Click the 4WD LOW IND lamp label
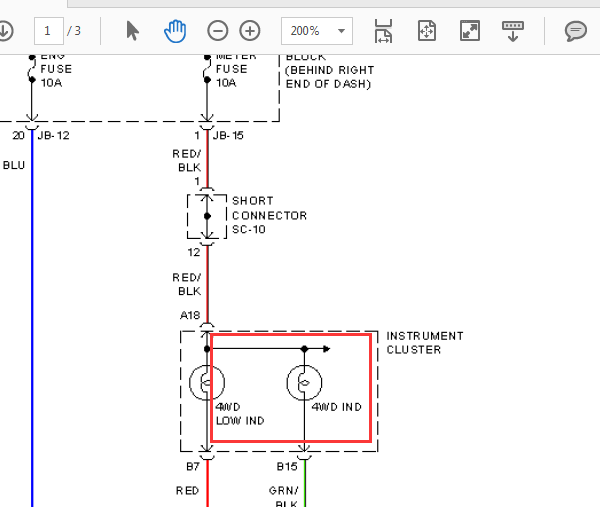The image size is (600, 507). [x=240, y=414]
